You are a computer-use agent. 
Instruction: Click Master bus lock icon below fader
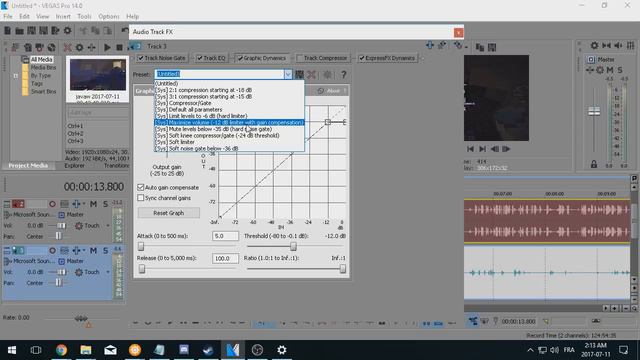[594, 164]
